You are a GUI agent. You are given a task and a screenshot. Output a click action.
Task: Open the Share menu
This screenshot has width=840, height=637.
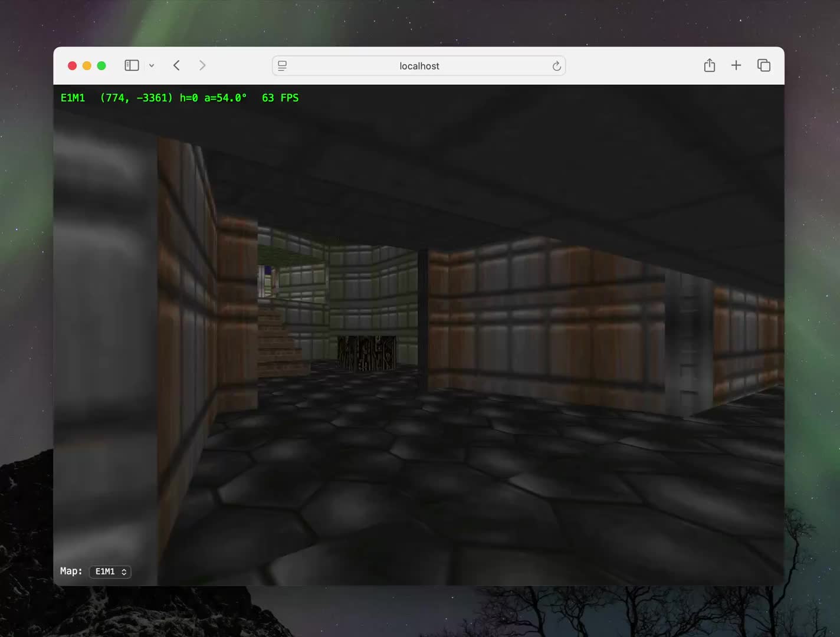(x=709, y=65)
